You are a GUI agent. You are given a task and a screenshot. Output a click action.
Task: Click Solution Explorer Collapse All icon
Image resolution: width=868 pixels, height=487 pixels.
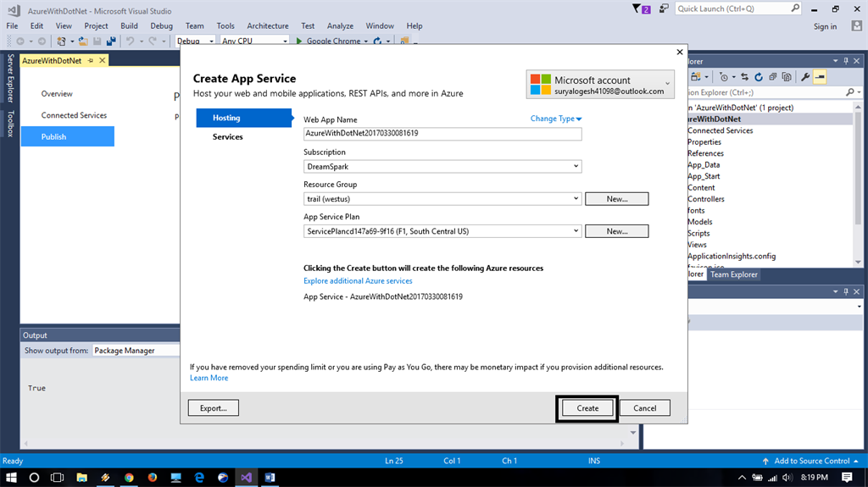tap(773, 77)
